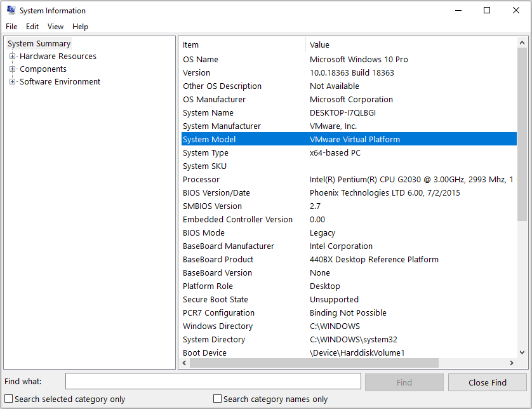
Task: Click the horizontal scrollbar thumb
Action: point(314,363)
